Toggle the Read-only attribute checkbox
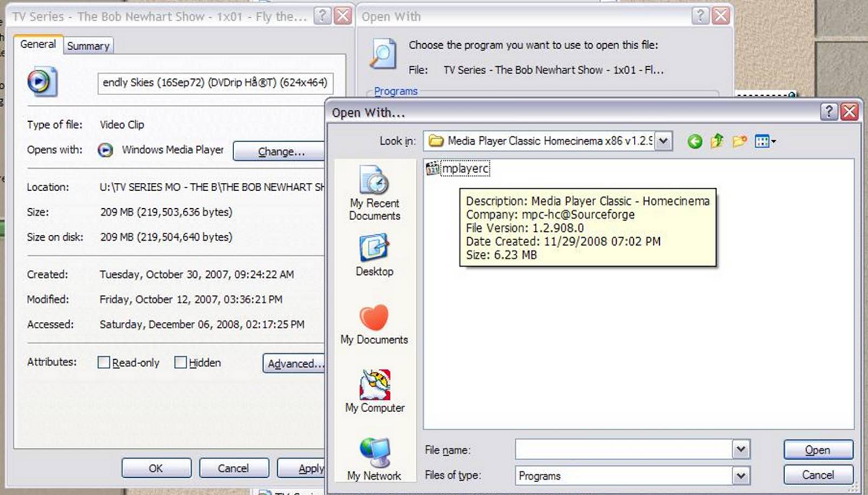This screenshot has height=495, width=868. tap(103, 362)
